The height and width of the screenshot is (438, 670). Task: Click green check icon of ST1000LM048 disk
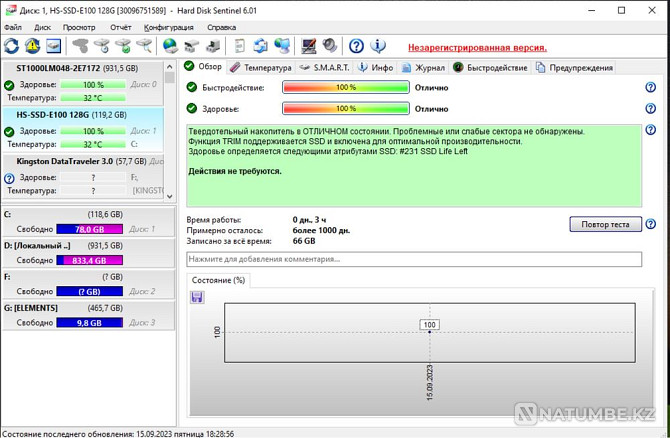pos(9,85)
